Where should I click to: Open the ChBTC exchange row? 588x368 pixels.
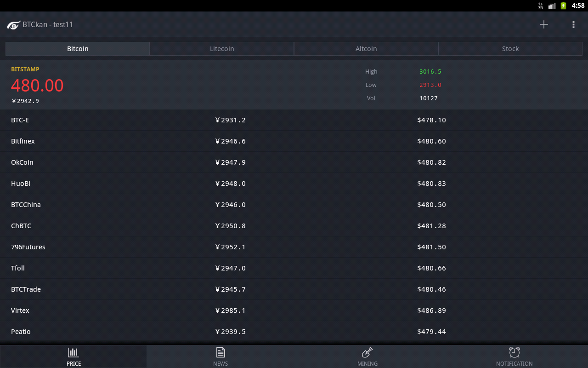294,226
